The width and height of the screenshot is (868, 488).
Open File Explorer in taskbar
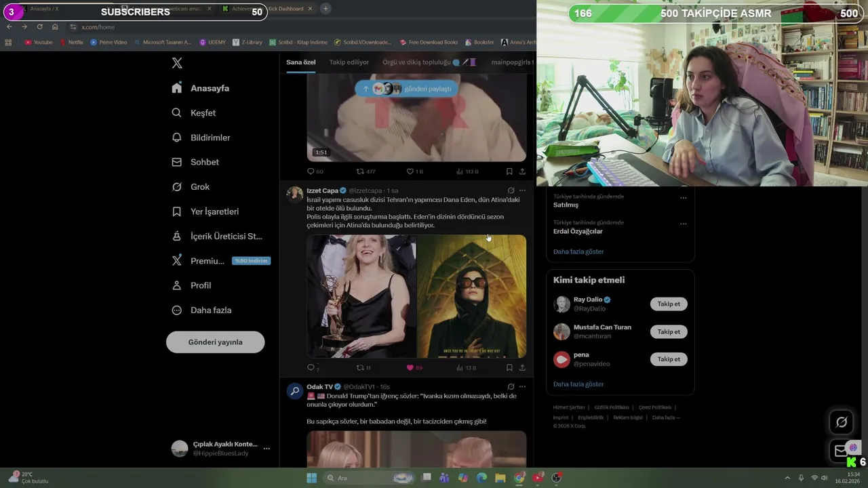tap(500, 478)
